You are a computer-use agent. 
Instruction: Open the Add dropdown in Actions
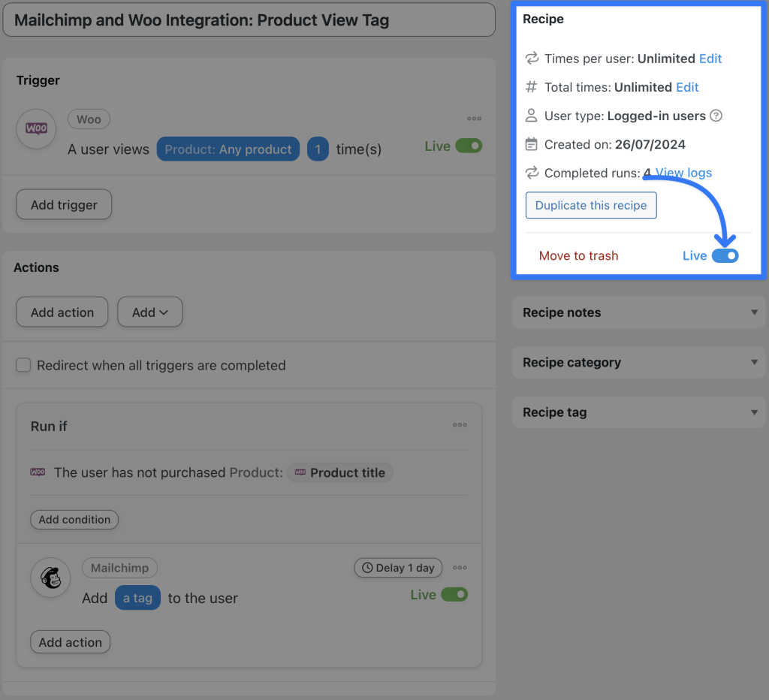coord(149,312)
